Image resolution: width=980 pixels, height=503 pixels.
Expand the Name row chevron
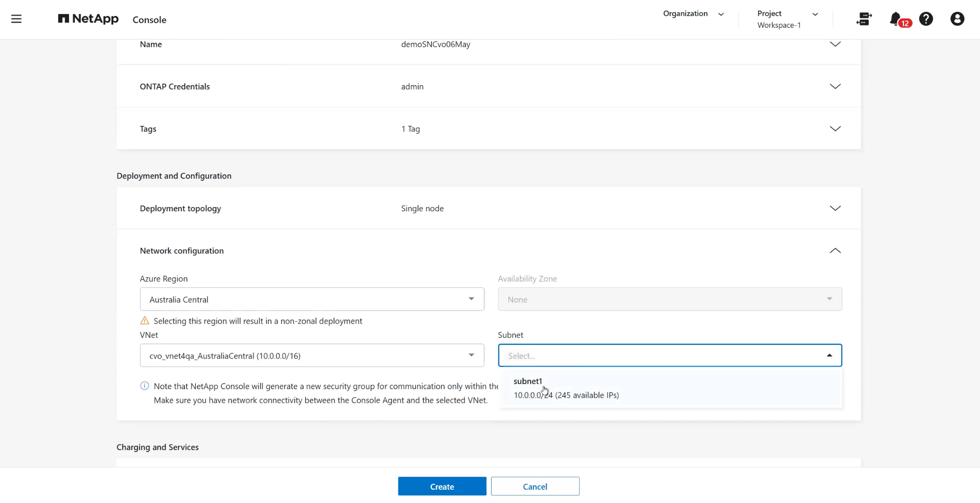click(835, 44)
